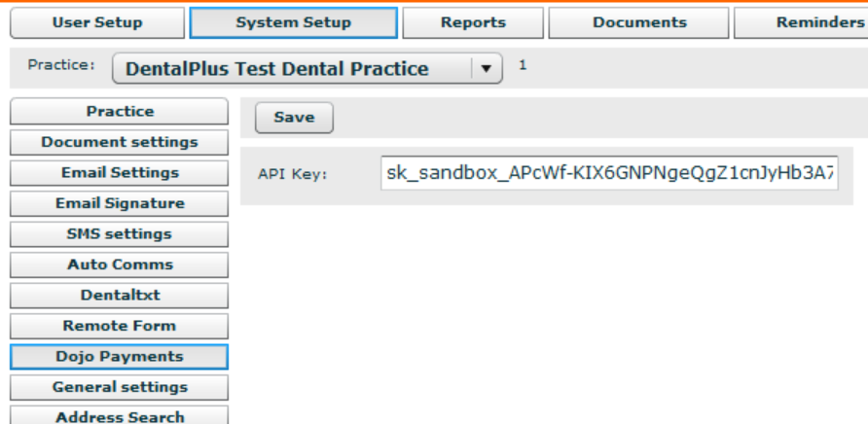Go to the Address Search section

coord(120,416)
